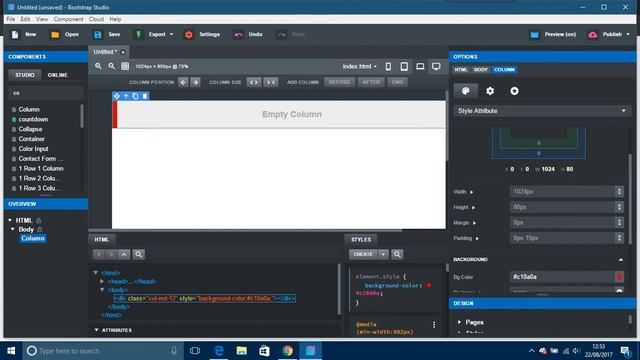
Task: Move column position right
Action: tap(196, 82)
